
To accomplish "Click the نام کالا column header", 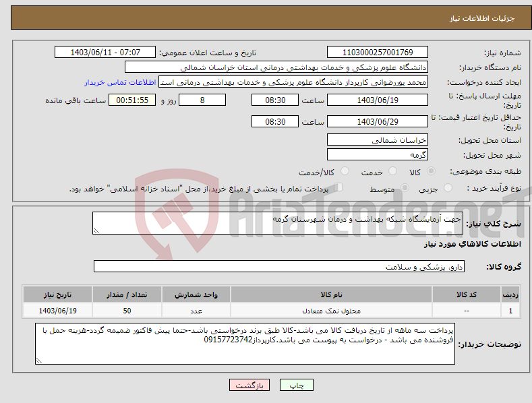I will tap(331, 294).
